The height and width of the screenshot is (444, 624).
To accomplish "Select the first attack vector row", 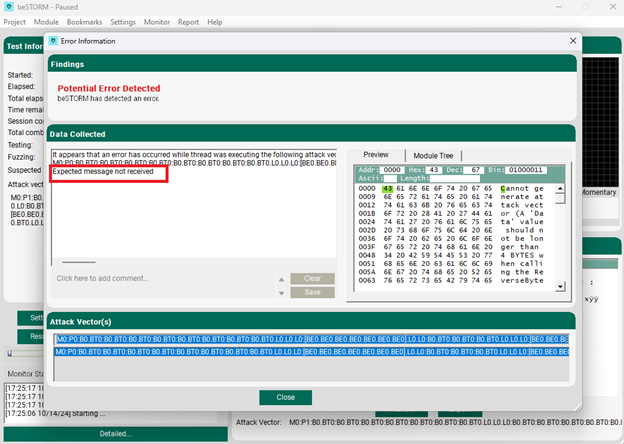I will (312, 339).
